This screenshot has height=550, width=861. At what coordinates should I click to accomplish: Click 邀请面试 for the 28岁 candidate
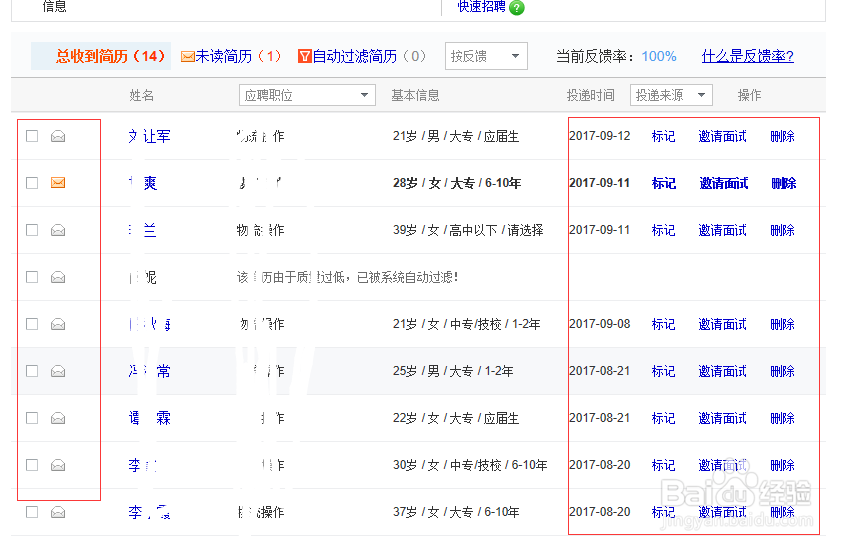click(x=723, y=183)
